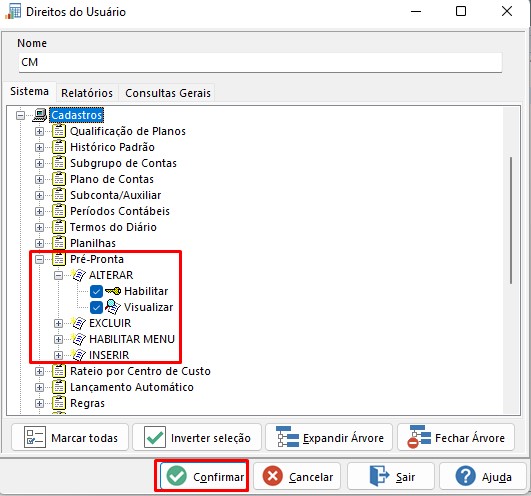Open the Relatórios tab
531x496 pixels.
click(87, 93)
